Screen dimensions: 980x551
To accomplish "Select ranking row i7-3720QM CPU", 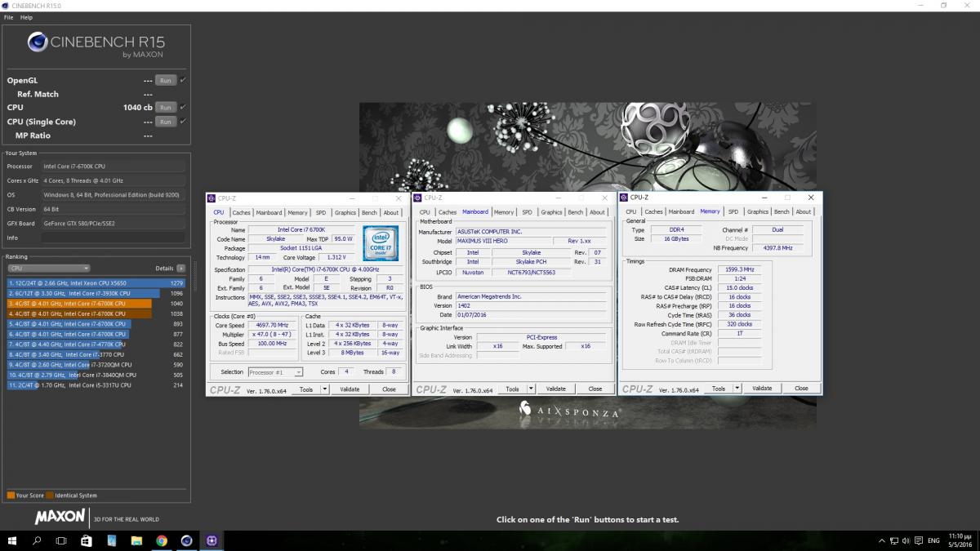I will pos(96,365).
